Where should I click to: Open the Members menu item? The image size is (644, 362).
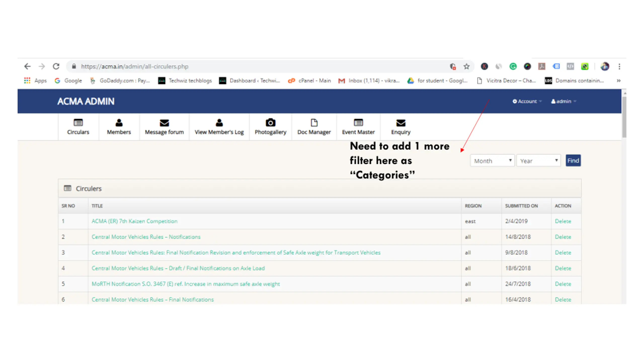click(x=119, y=127)
